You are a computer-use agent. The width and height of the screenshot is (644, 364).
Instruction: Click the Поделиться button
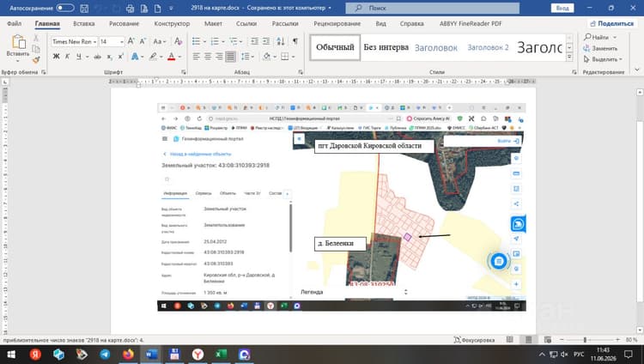(x=611, y=24)
